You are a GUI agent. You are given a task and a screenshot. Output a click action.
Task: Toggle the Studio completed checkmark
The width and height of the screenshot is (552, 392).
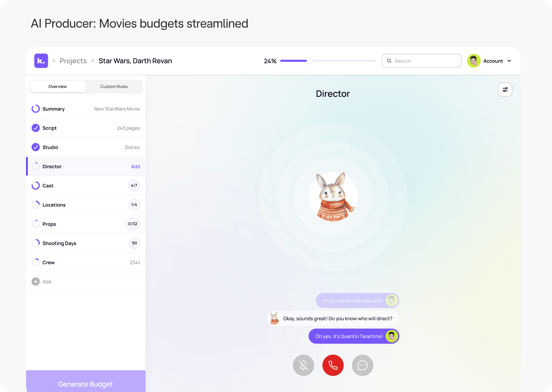[x=35, y=147]
